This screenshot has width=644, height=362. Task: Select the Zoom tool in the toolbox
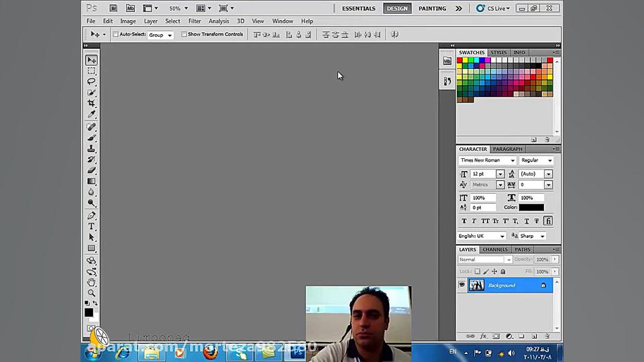91,293
